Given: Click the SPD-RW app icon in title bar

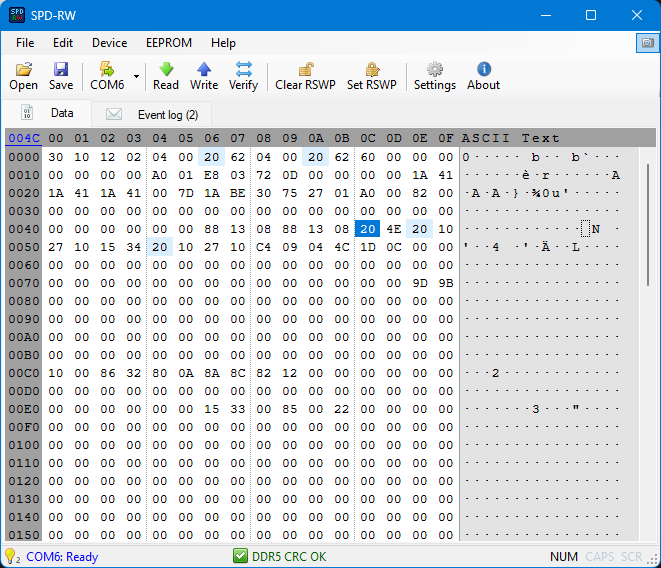Looking at the screenshot, I should click(17, 15).
